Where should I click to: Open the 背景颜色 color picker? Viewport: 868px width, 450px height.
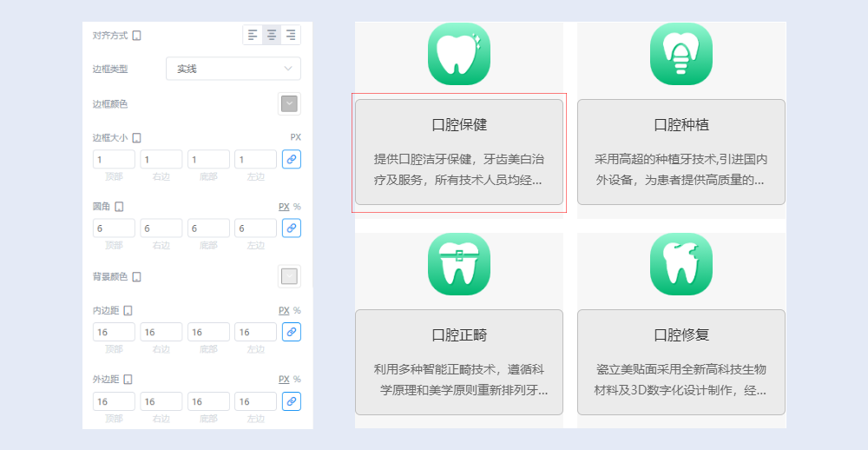coord(289,276)
